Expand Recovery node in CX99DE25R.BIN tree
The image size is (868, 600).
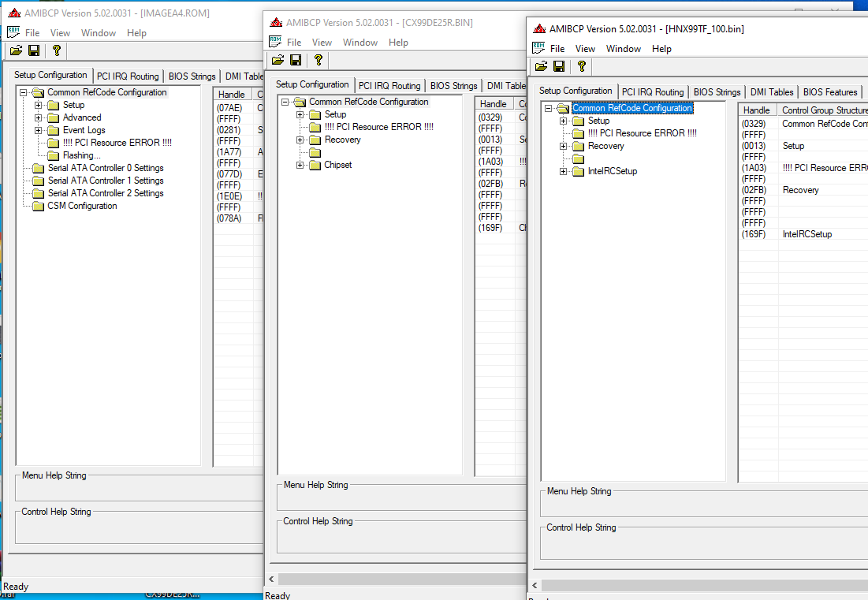(300, 140)
